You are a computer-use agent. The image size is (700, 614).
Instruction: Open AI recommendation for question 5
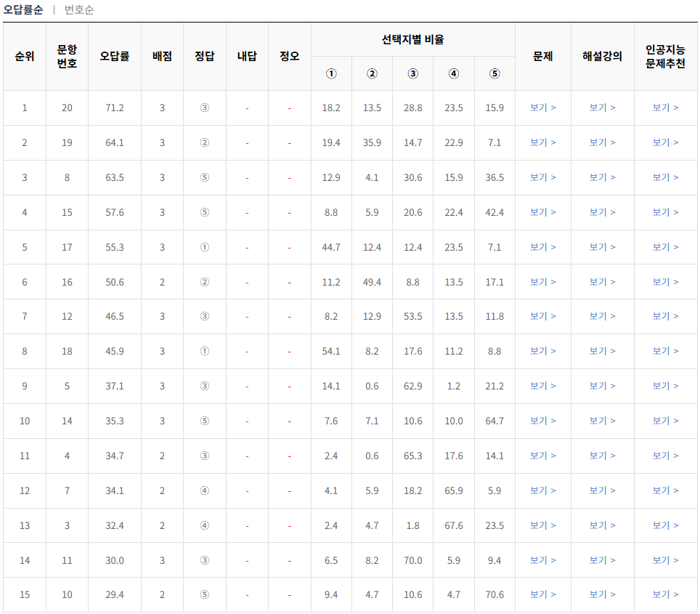click(665, 386)
